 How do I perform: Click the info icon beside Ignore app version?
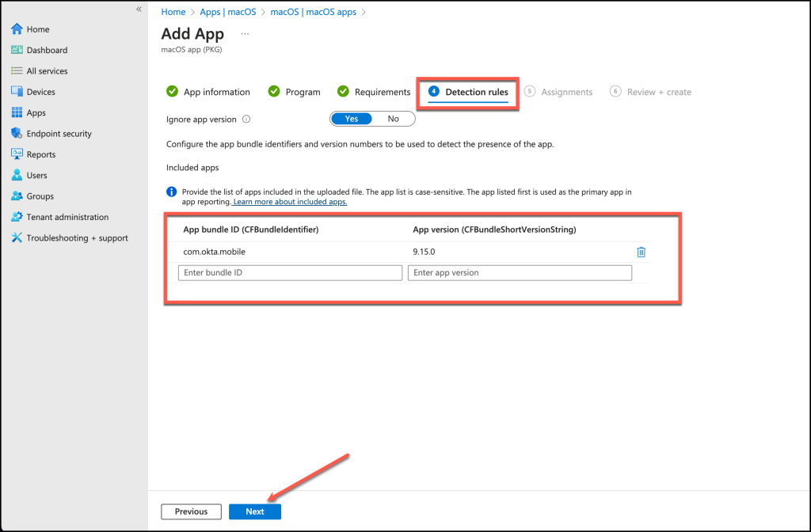point(246,119)
